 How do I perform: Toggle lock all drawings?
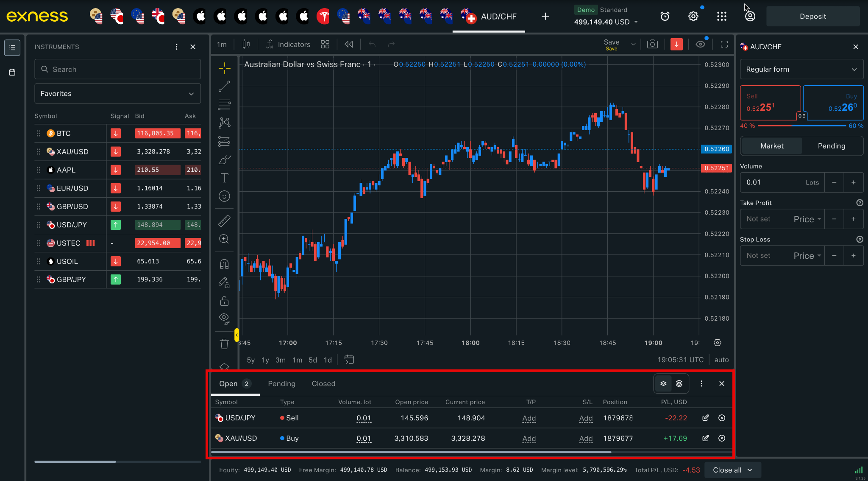coord(224,301)
